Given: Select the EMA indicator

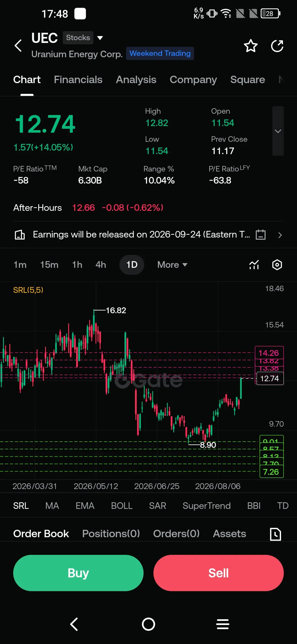Looking at the screenshot, I should [x=85, y=506].
